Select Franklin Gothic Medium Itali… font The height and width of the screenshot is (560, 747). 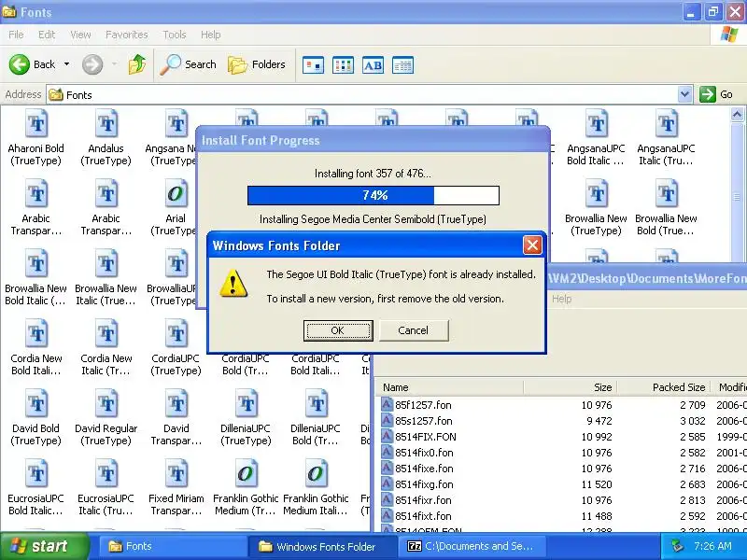[x=316, y=488]
